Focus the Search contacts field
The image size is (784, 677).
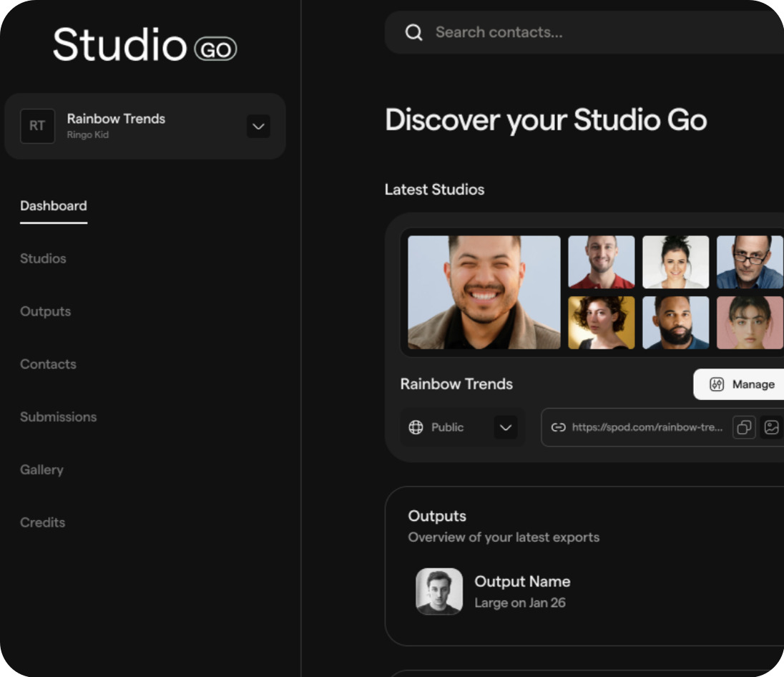(x=584, y=32)
